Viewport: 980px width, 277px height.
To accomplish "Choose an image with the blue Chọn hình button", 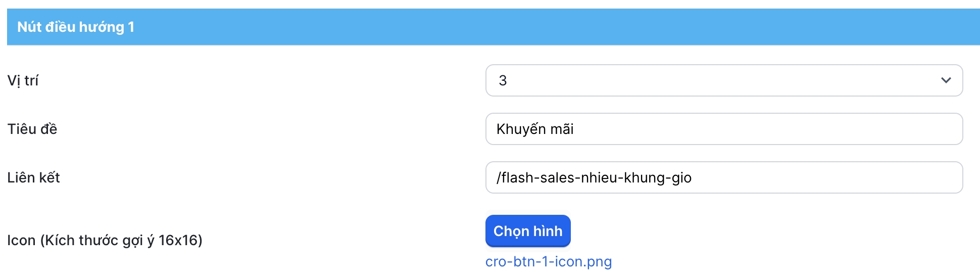I will [528, 231].
